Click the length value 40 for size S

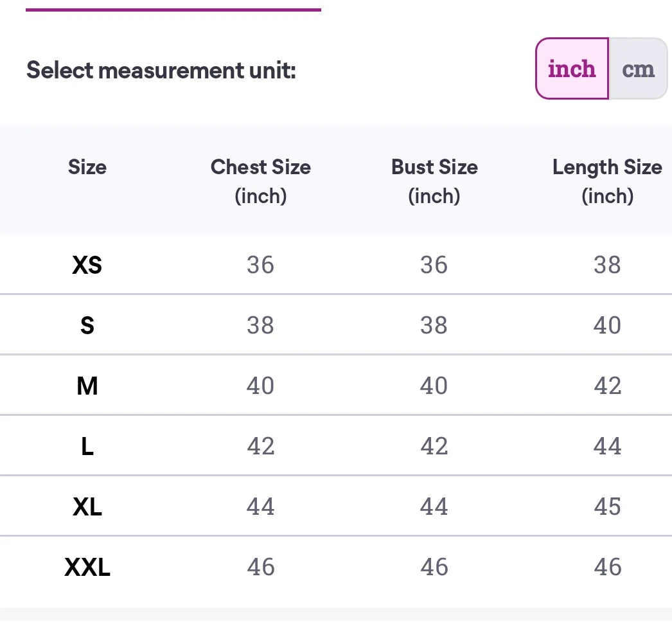pyautogui.click(x=607, y=325)
